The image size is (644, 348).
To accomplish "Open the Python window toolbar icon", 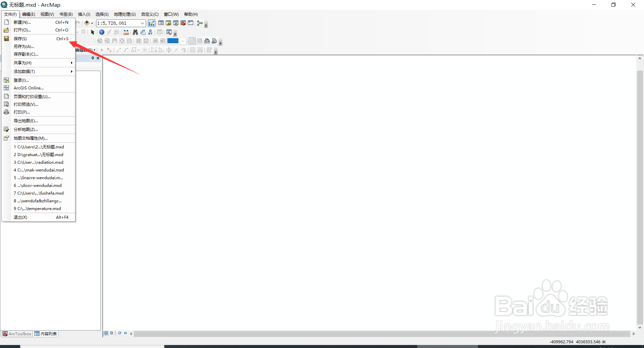I will pos(191,23).
